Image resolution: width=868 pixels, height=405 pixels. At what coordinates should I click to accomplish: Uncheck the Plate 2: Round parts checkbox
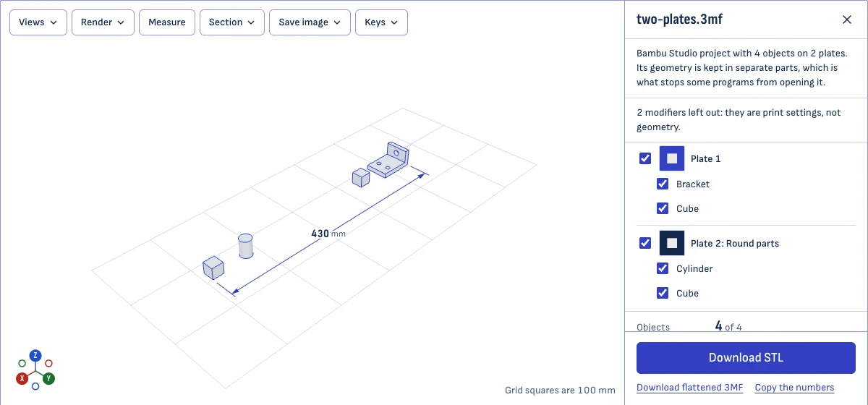tap(645, 243)
